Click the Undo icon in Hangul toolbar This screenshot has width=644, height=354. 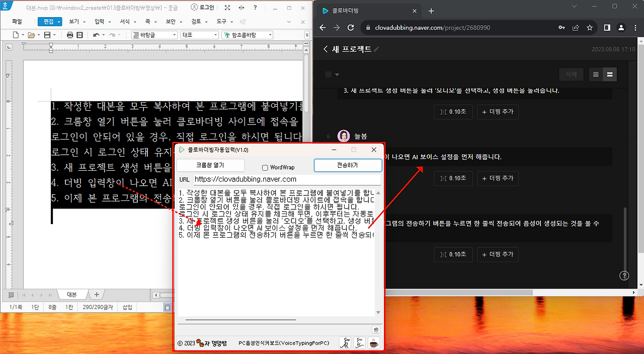tap(96, 35)
